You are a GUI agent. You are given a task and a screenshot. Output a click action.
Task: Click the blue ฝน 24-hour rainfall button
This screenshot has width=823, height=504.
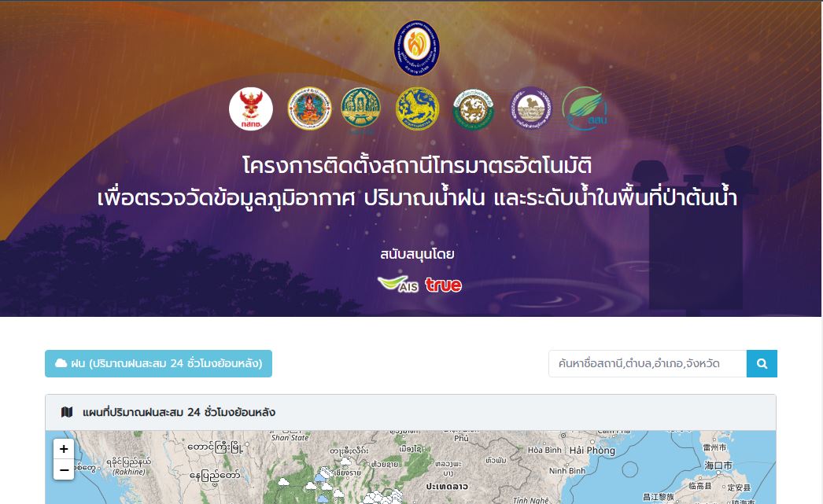158,363
